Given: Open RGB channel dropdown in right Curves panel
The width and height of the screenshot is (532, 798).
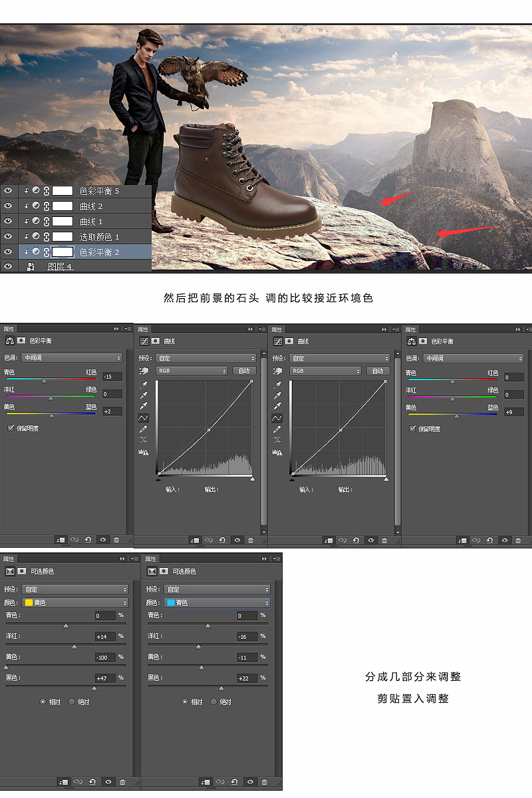Looking at the screenshot, I should (x=325, y=371).
